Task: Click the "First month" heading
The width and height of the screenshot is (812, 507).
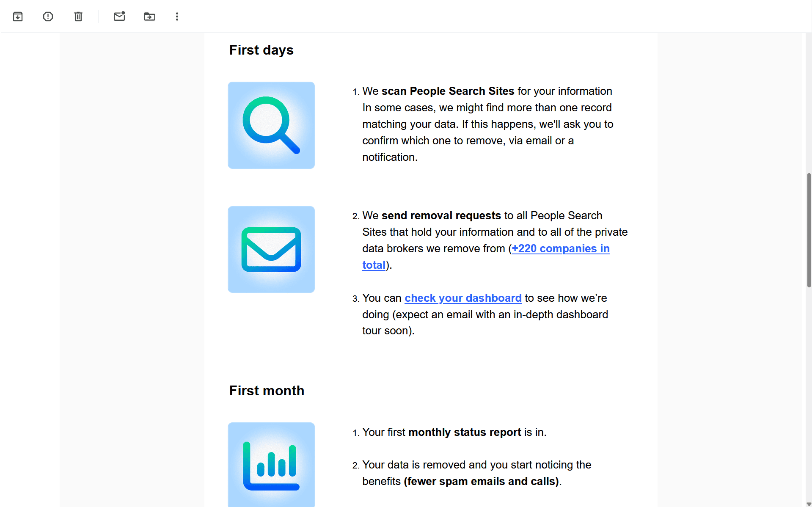Action: pyautogui.click(x=267, y=391)
